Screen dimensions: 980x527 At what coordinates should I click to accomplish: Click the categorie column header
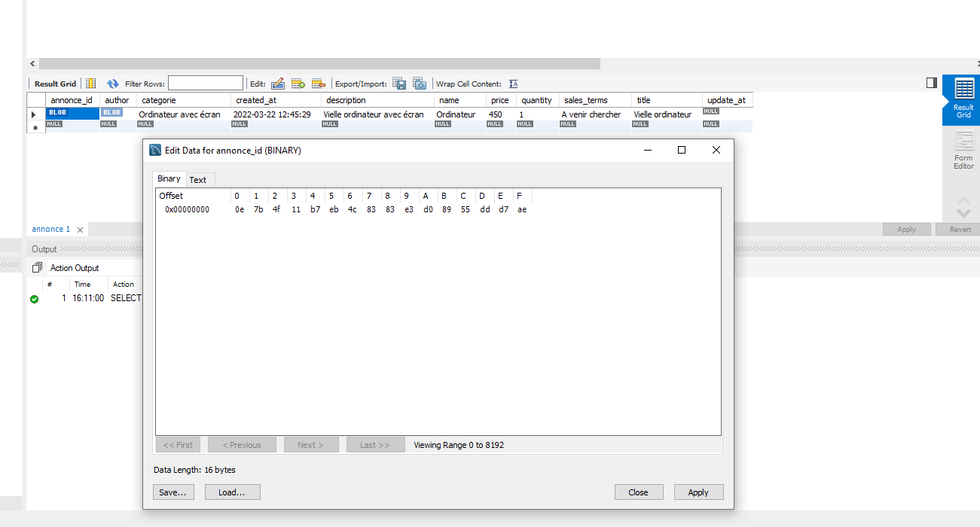point(183,100)
